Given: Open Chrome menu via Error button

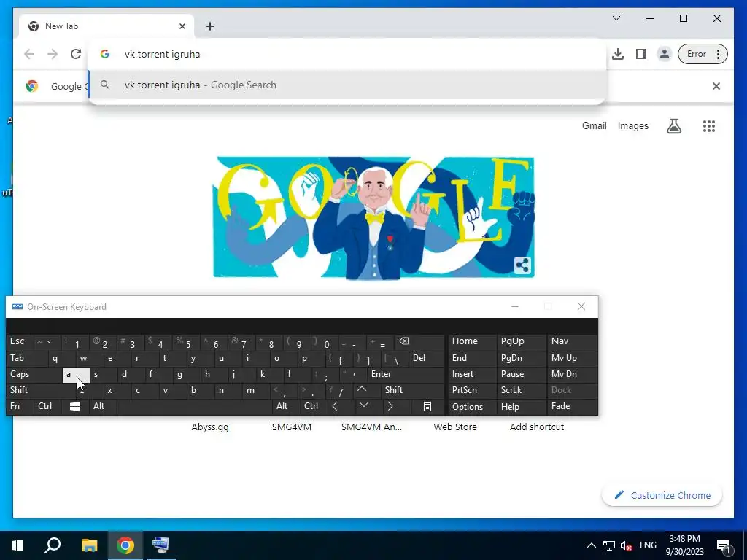Looking at the screenshot, I should click(703, 54).
